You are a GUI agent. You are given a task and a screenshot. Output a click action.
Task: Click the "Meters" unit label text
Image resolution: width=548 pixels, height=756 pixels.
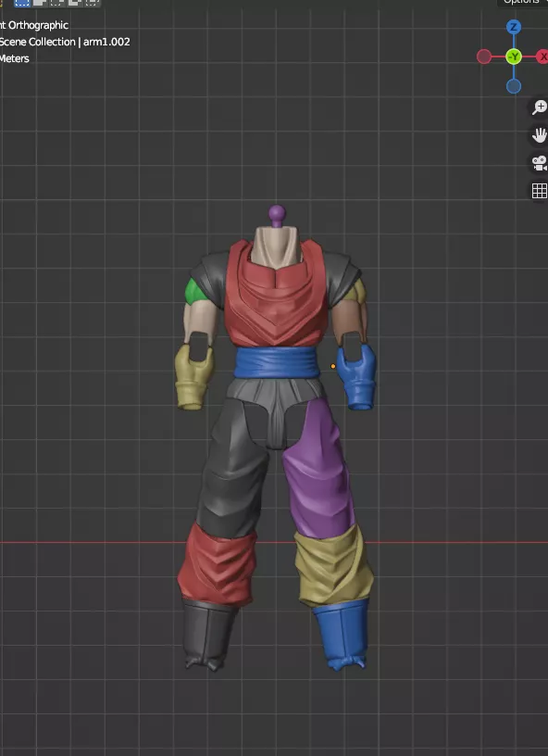point(15,58)
